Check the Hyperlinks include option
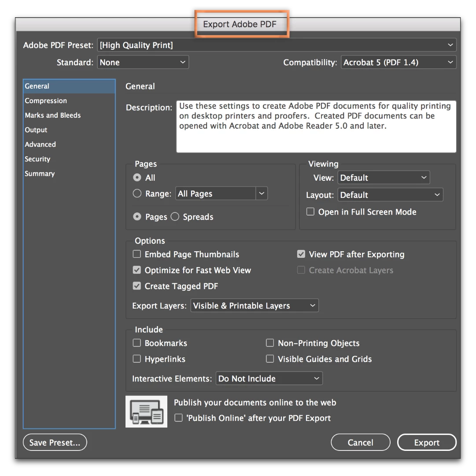Screen dimensions: 476x476 click(x=137, y=359)
